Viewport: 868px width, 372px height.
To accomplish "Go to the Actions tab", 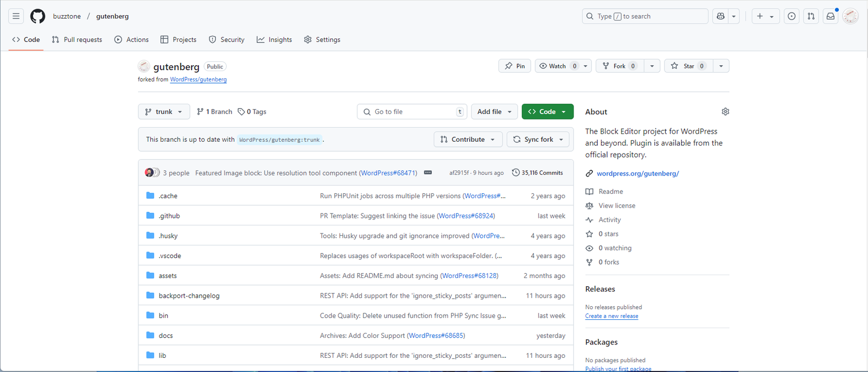I will [x=132, y=40].
